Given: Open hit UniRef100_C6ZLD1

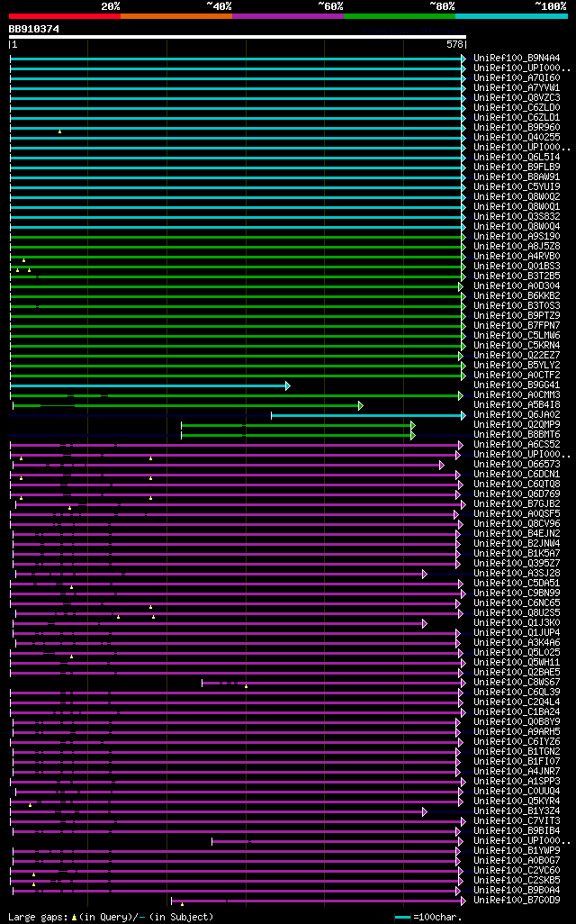Looking at the screenshot, I should pos(517,117).
